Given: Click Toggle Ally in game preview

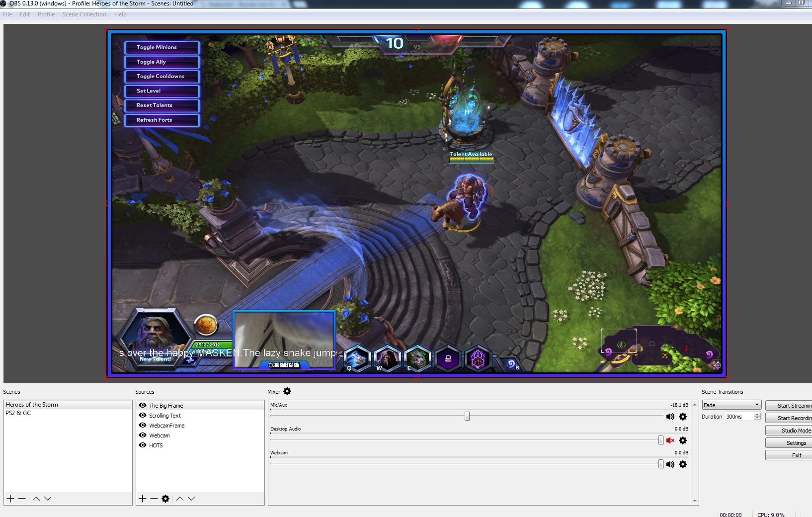Looking at the screenshot, I should point(162,62).
